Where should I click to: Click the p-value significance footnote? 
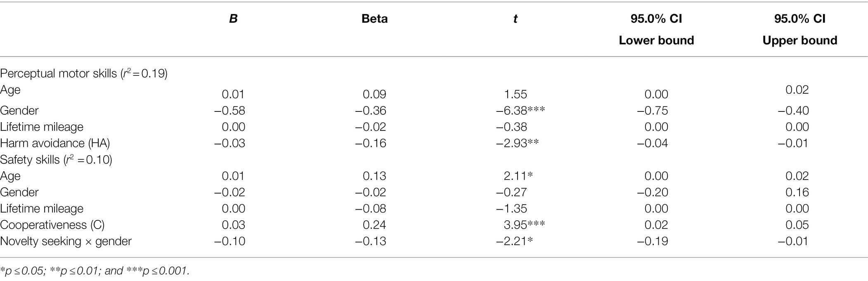point(95,271)
